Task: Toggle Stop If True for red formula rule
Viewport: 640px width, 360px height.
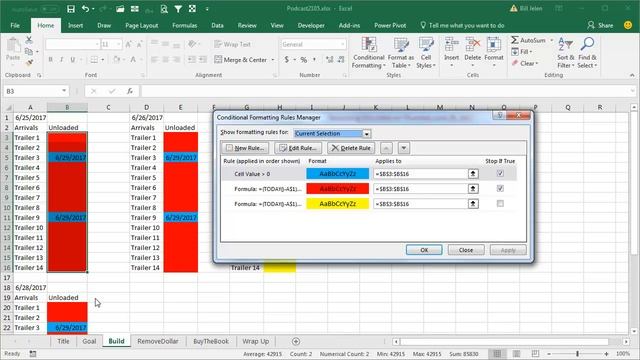Action: [500, 189]
